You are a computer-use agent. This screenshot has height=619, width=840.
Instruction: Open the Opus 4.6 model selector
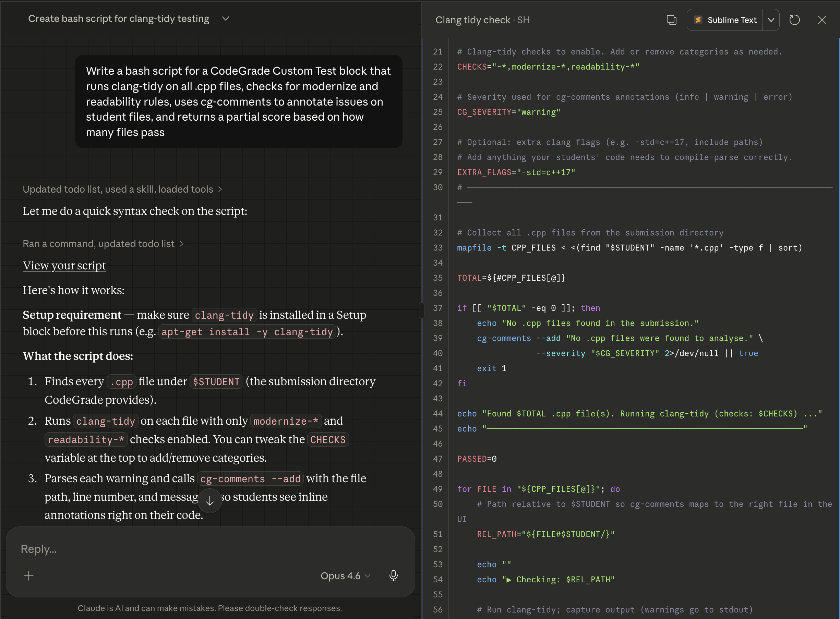coord(345,575)
